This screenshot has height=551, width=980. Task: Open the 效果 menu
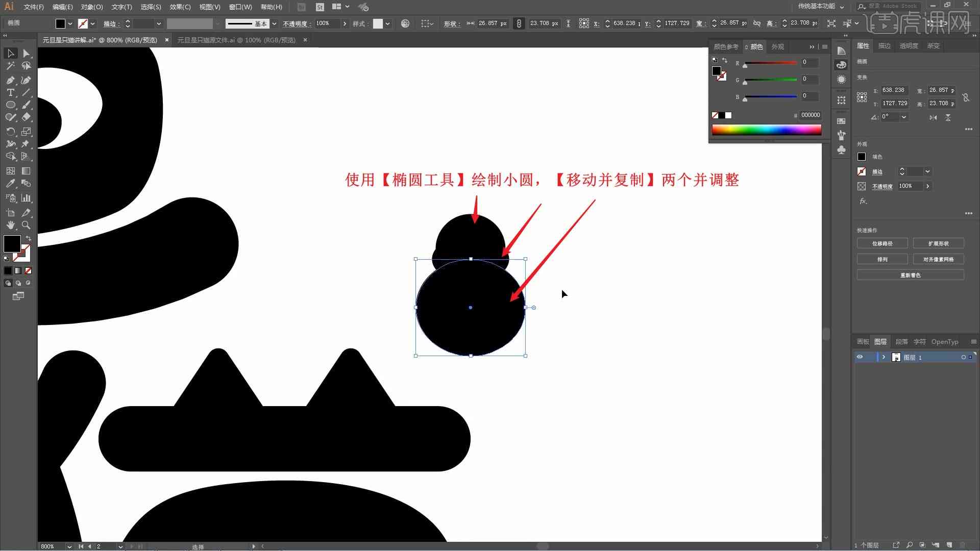point(177,7)
